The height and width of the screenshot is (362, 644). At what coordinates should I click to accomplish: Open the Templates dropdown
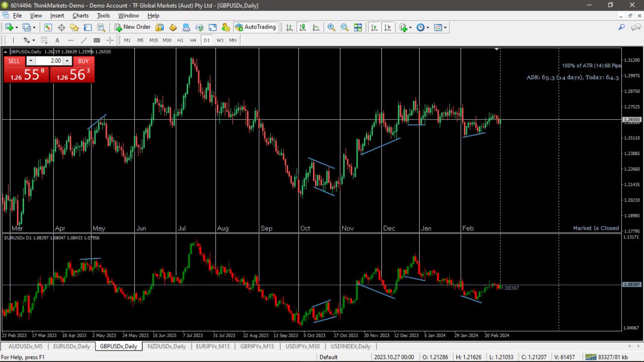pyautogui.click(x=440, y=27)
